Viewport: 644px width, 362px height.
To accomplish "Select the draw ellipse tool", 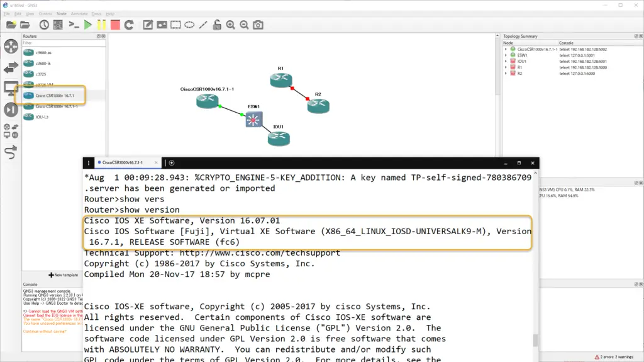I will pos(189,25).
